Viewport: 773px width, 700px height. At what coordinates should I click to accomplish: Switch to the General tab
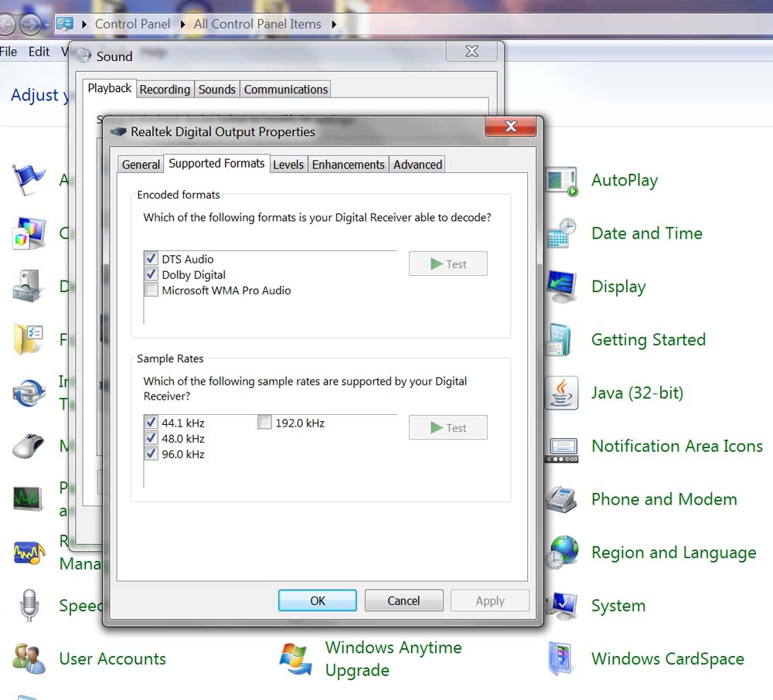tap(141, 165)
